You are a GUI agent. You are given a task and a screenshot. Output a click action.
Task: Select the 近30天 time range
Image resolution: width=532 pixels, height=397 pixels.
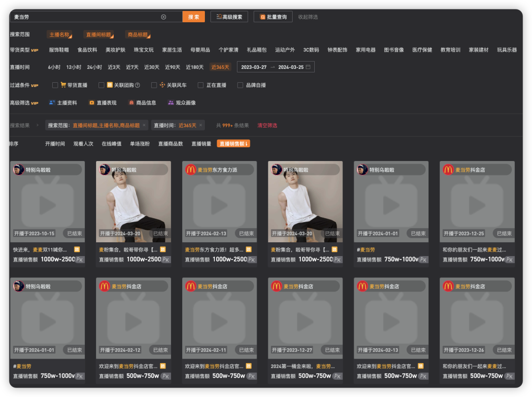click(151, 67)
